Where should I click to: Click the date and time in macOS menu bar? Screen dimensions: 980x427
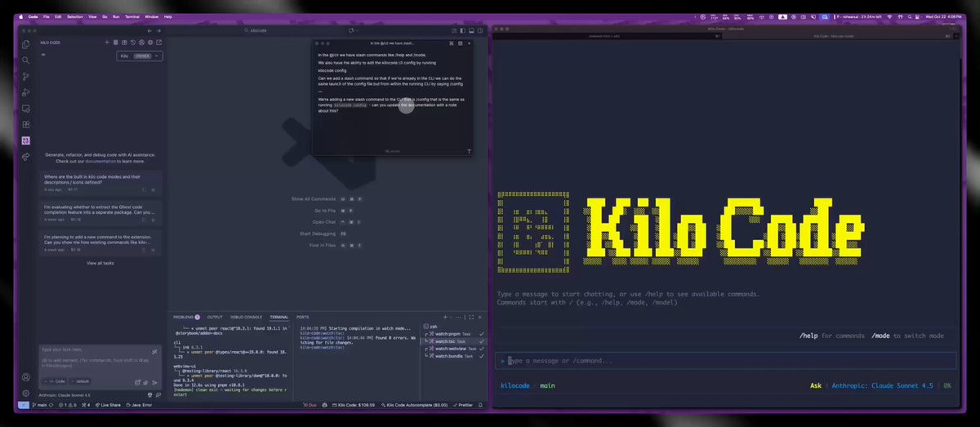[x=945, y=16]
